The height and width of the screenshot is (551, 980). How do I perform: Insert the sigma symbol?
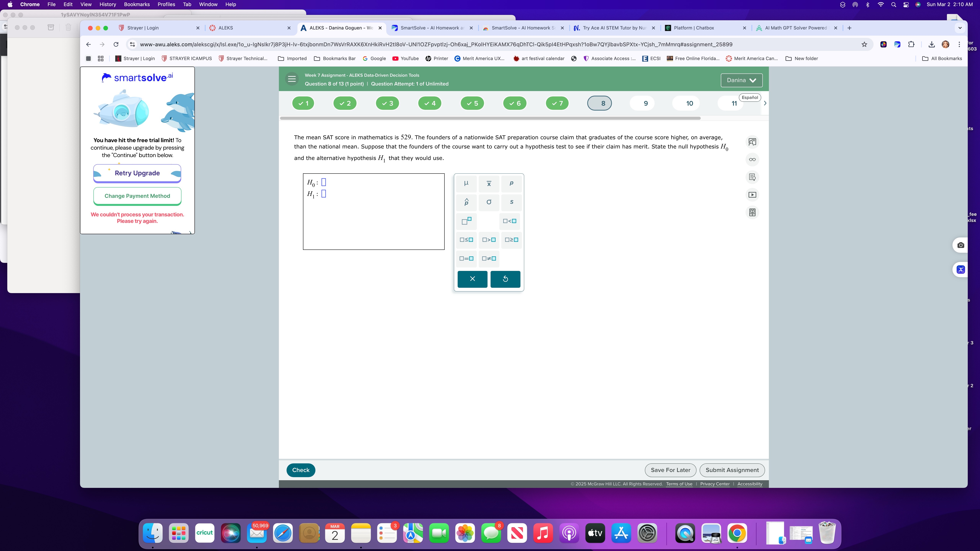pyautogui.click(x=489, y=202)
